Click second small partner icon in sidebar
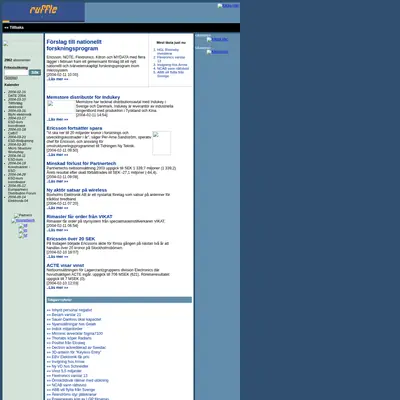The image size is (400, 400). click(23, 231)
